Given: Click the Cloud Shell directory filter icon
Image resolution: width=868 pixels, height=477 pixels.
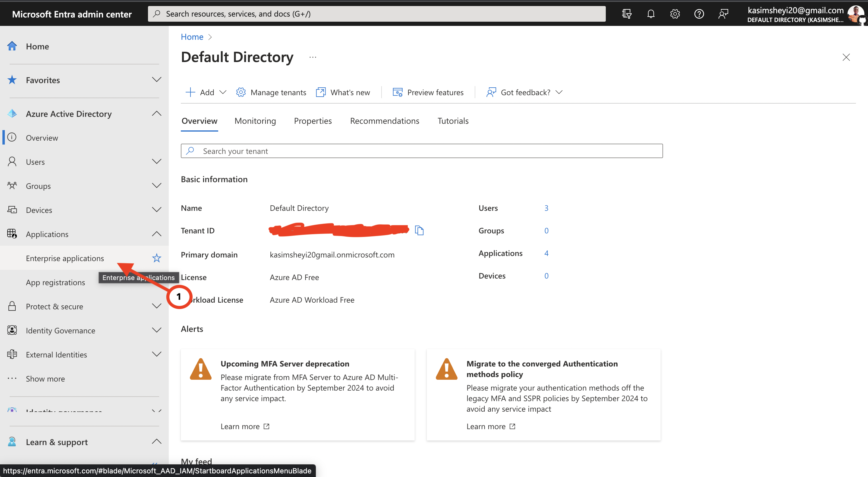Looking at the screenshot, I should coord(626,14).
